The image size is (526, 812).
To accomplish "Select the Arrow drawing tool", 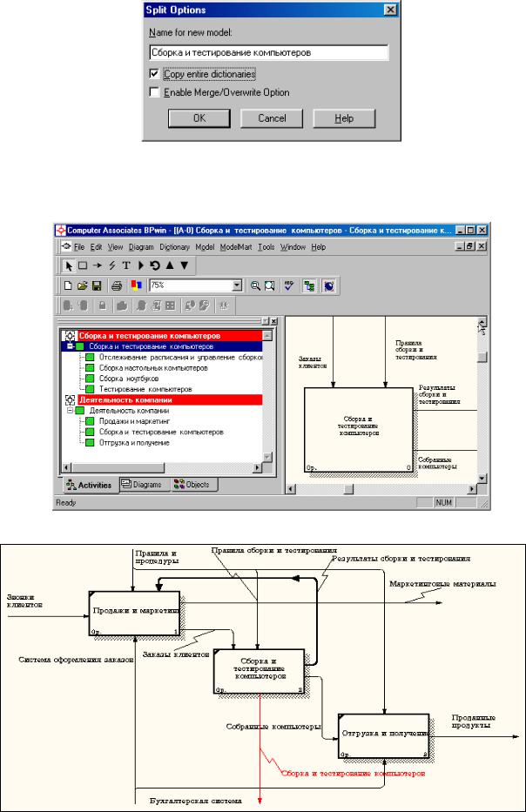I will tap(97, 265).
